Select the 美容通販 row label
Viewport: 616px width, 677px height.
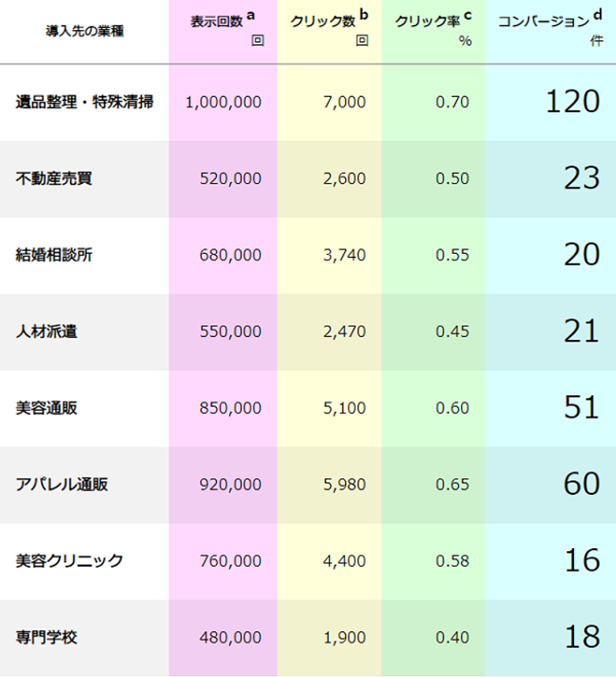tap(47, 408)
